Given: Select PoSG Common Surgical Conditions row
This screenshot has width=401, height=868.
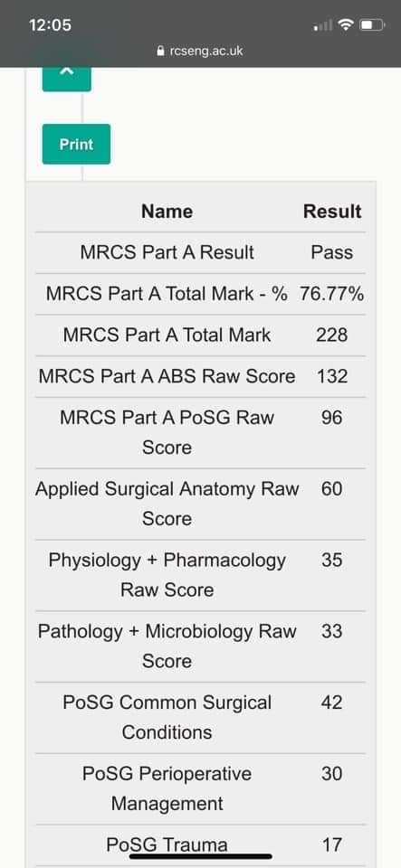Looking at the screenshot, I should 201,717.
